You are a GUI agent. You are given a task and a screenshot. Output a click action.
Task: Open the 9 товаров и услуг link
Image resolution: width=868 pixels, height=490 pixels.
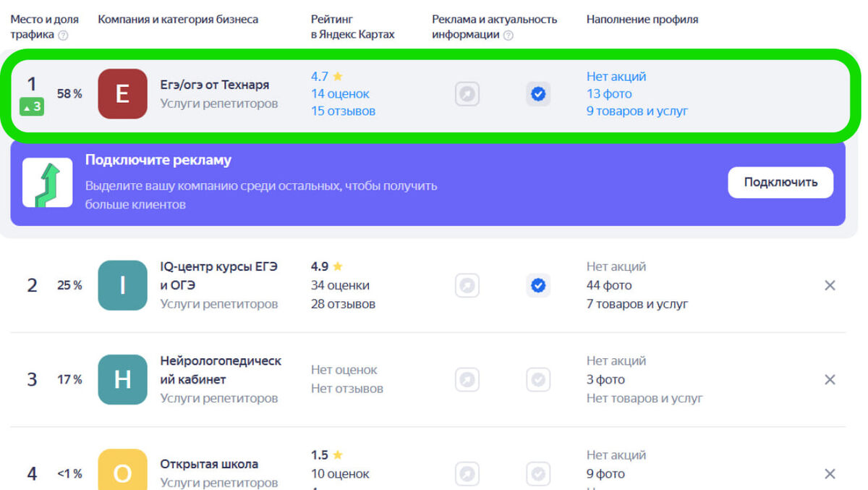tap(637, 111)
